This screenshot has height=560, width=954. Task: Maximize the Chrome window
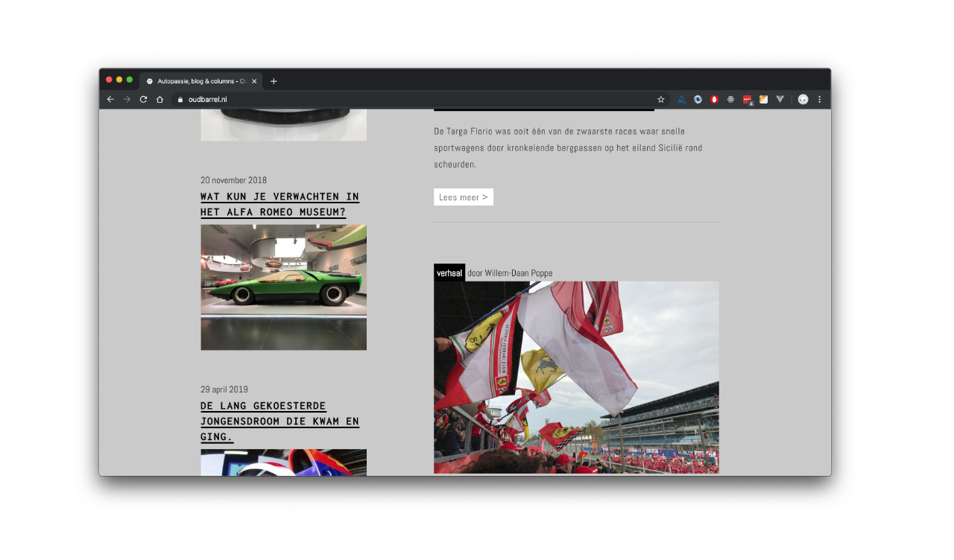pyautogui.click(x=130, y=80)
